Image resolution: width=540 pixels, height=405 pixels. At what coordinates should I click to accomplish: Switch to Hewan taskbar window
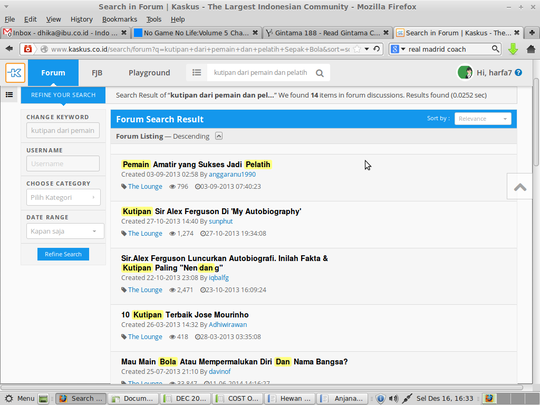[289, 398]
